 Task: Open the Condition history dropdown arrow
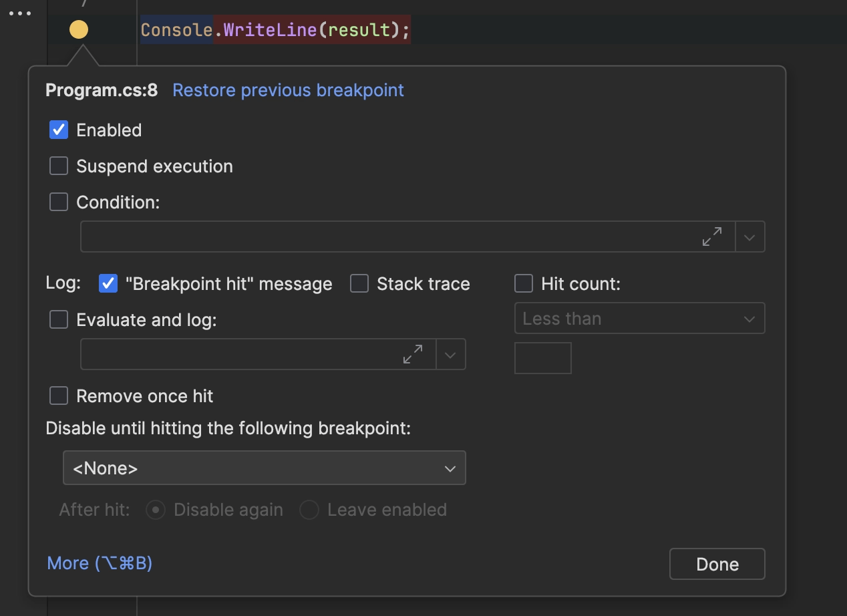750,237
